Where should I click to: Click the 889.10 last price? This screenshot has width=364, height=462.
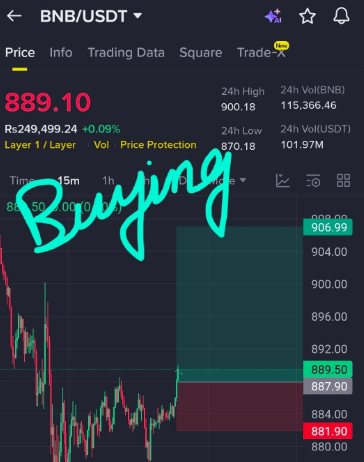[48, 102]
